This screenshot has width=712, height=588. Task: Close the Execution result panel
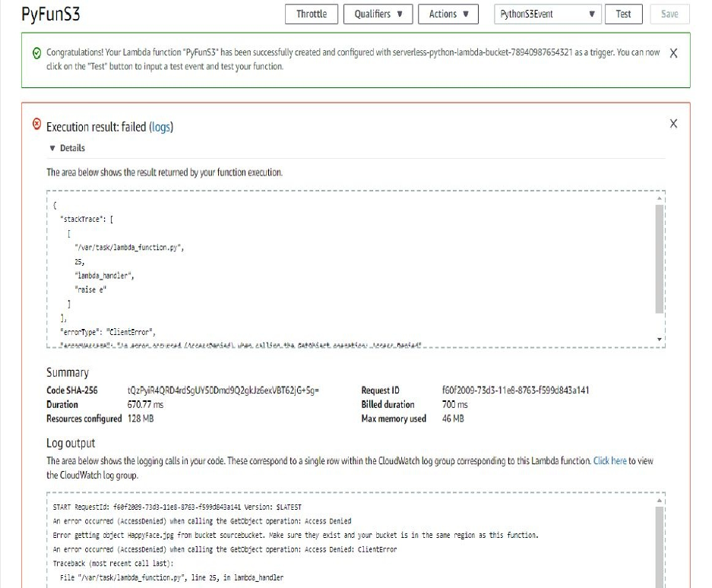point(674,124)
